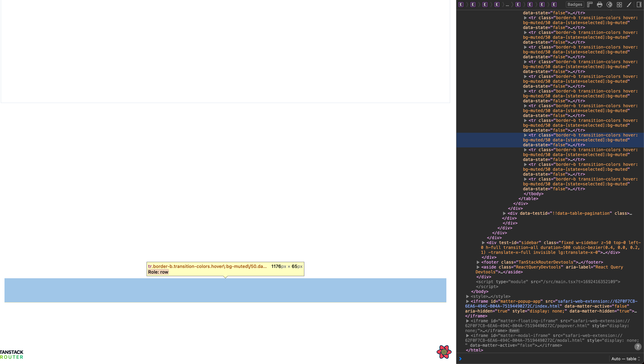Open the Badges options button
The width and height of the screenshot is (644, 364).
click(575, 5)
